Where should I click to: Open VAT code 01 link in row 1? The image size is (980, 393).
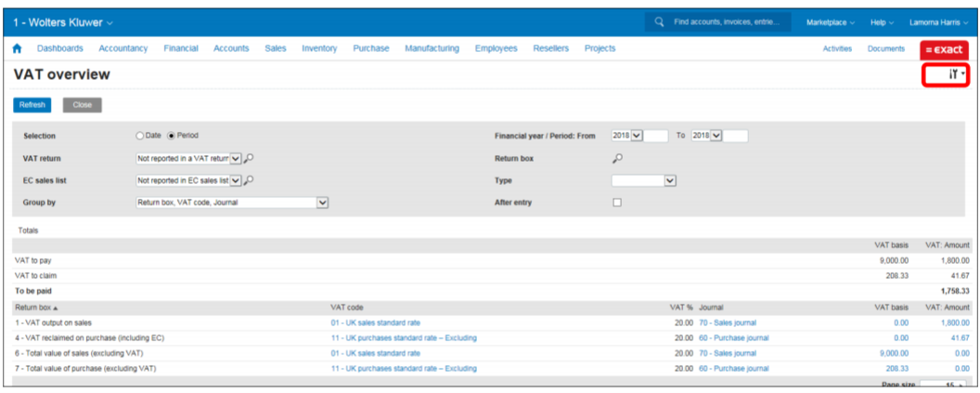pos(375,323)
